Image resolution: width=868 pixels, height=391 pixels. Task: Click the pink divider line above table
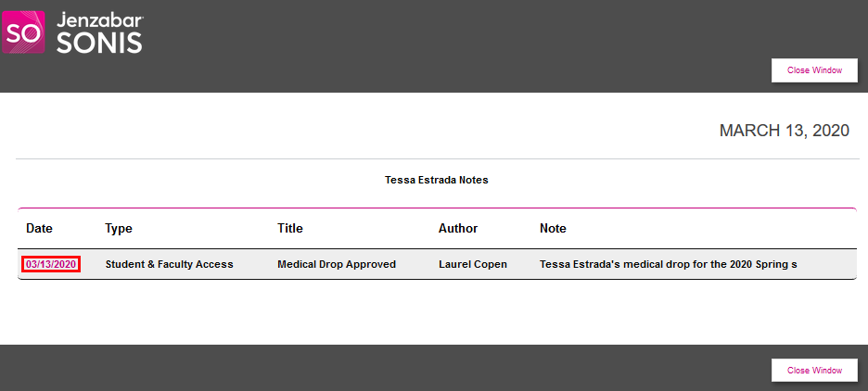pos(436,208)
